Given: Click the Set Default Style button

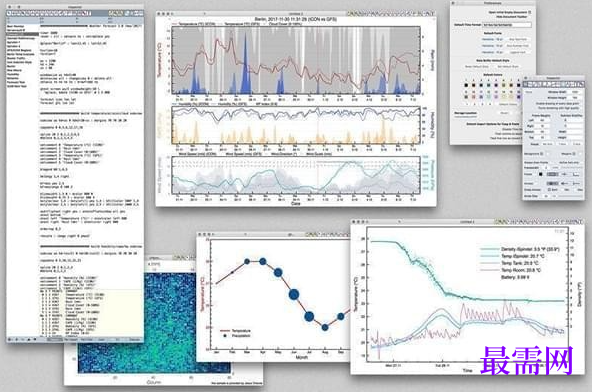Looking at the screenshot, I should click(508, 66).
